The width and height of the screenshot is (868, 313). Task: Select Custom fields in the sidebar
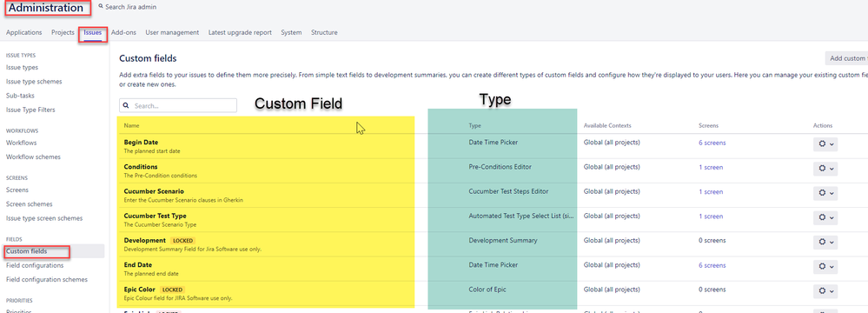coord(27,251)
